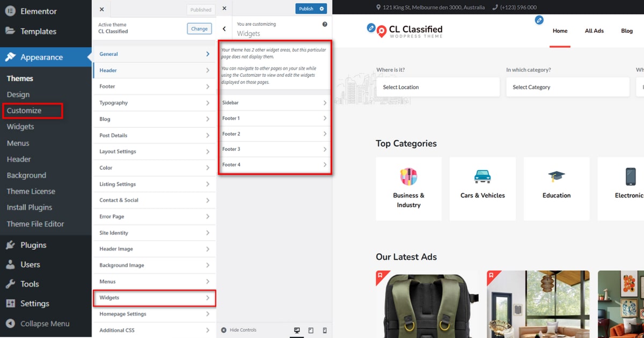644x338 pixels.
Task: Click edit pencil shortcut beside site logo
Action: tap(371, 28)
